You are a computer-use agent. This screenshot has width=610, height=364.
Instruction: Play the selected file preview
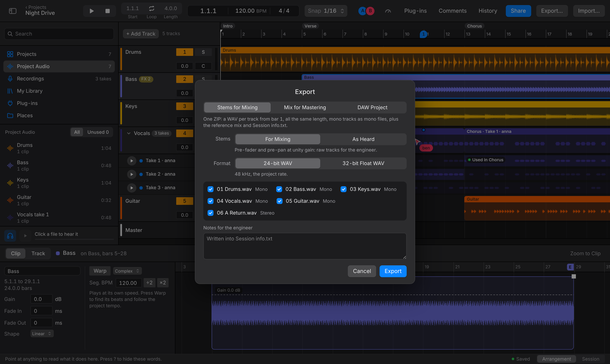click(x=25, y=236)
